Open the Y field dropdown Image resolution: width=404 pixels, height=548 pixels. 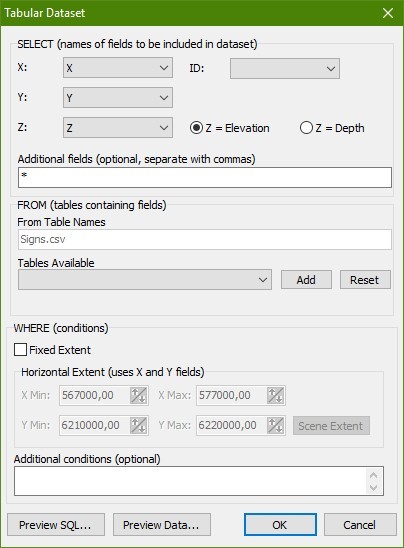pos(118,98)
